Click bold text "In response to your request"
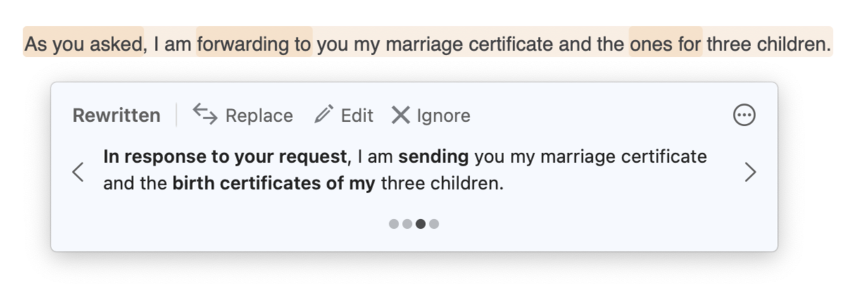Image resolution: width=868 pixels, height=293 pixels. (225, 156)
